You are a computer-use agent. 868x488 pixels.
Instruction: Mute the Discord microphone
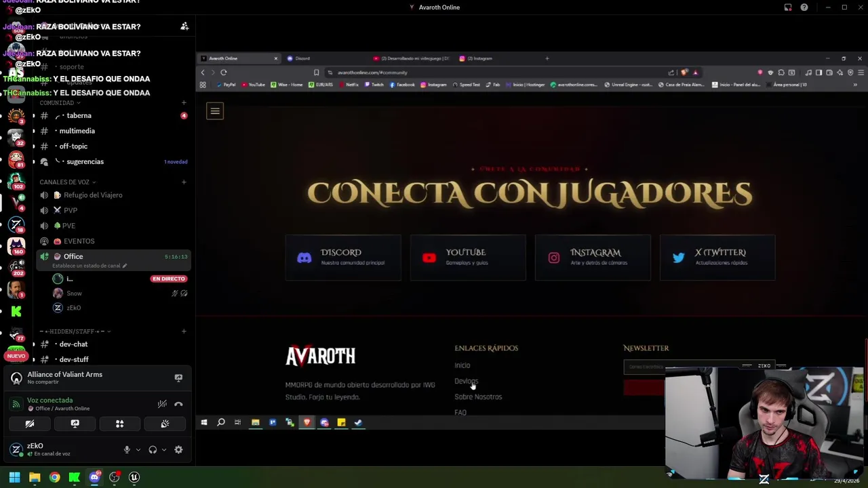126,449
